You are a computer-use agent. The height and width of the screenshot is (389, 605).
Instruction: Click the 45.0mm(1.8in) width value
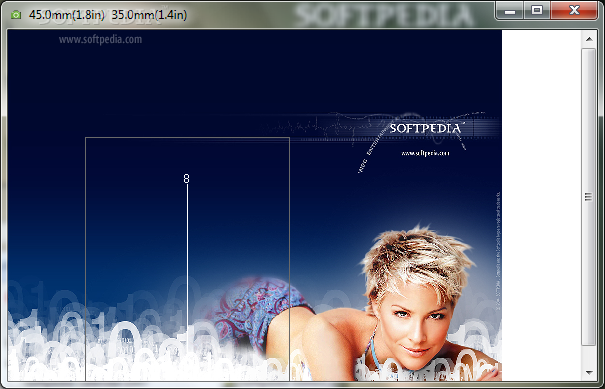pyautogui.click(x=67, y=15)
